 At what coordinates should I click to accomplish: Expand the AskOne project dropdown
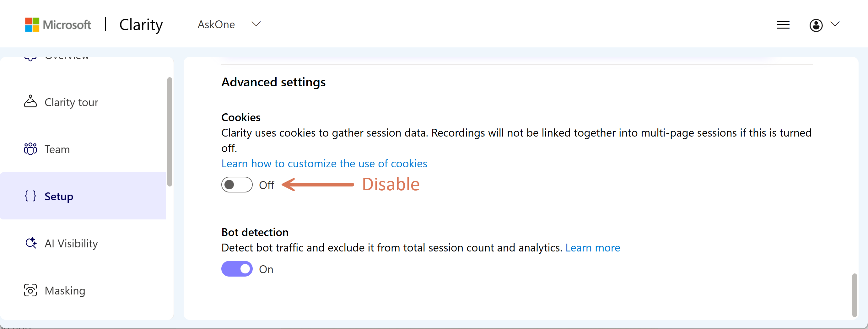click(256, 24)
